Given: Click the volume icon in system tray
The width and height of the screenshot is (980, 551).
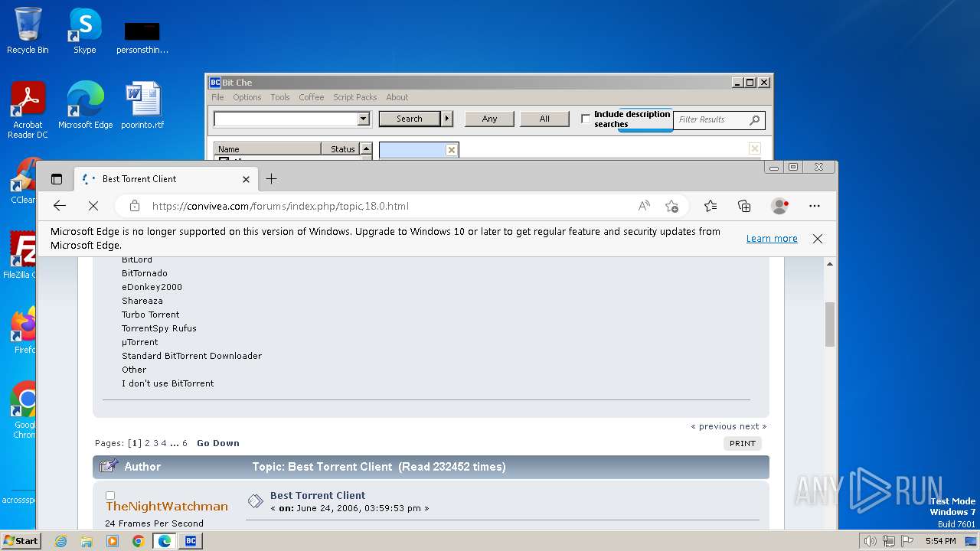Looking at the screenshot, I should [870, 541].
